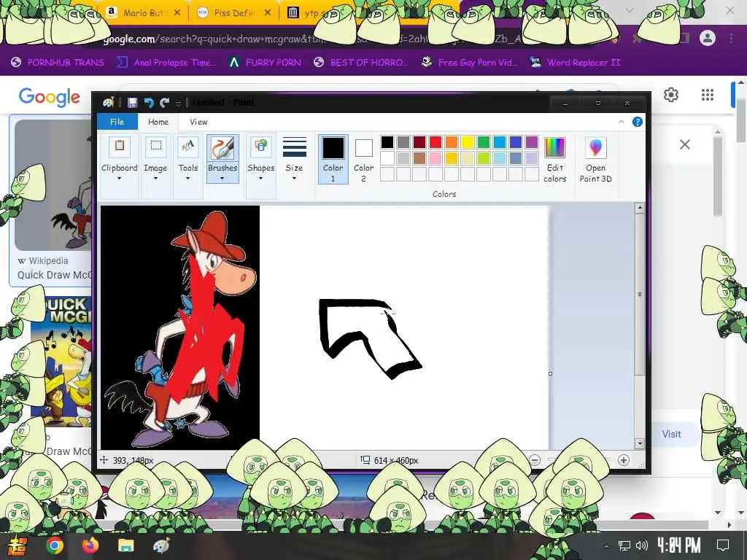Open Chrome three-dot menu
This screenshot has width=747, height=560.
pyautogui.click(x=731, y=38)
